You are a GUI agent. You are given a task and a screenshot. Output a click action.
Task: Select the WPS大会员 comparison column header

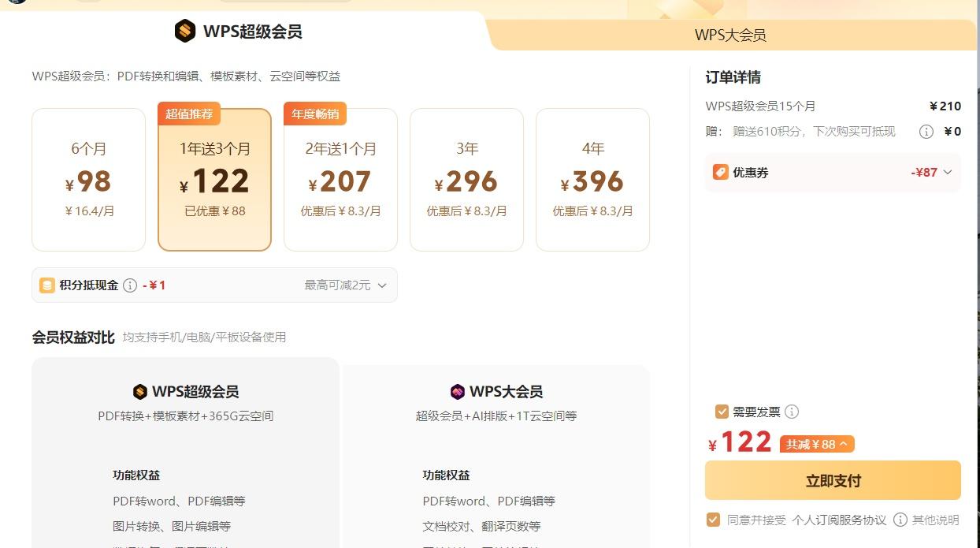pyautogui.click(x=496, y=392)
